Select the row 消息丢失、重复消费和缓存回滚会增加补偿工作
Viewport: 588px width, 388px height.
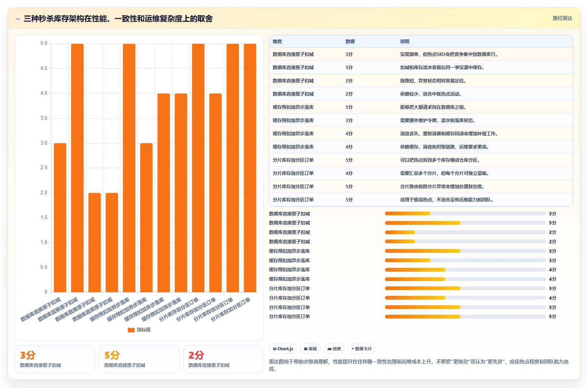pyautogui.click(x=421, y=134)
